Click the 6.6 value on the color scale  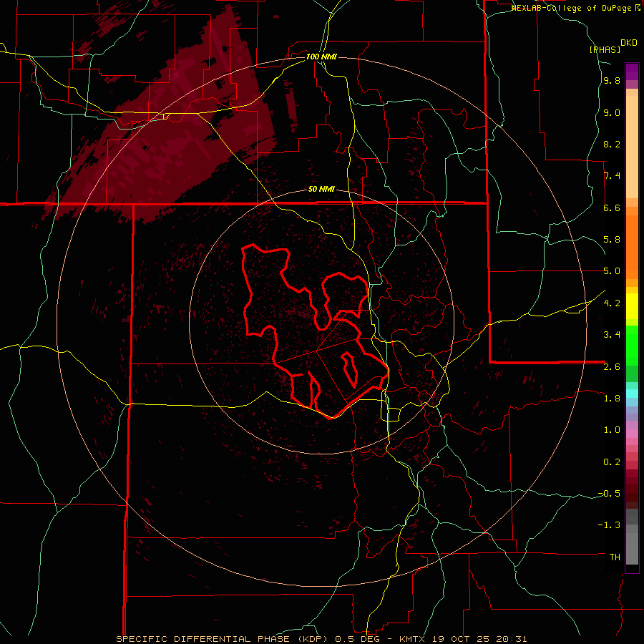click(x=612, y=208)
